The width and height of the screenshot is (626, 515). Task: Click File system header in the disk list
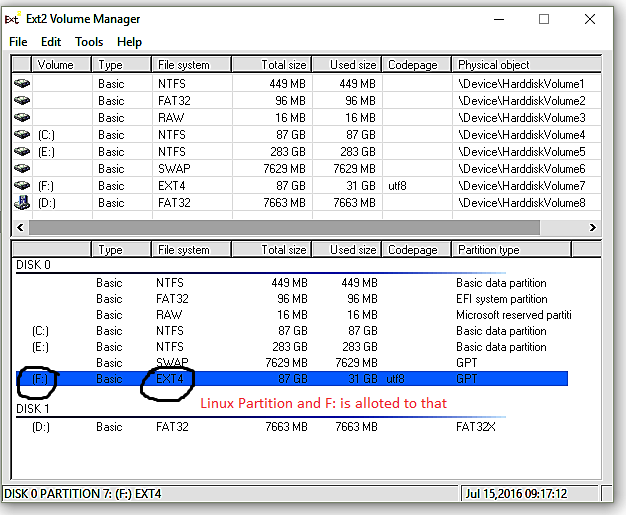click(x=192, y=250)
